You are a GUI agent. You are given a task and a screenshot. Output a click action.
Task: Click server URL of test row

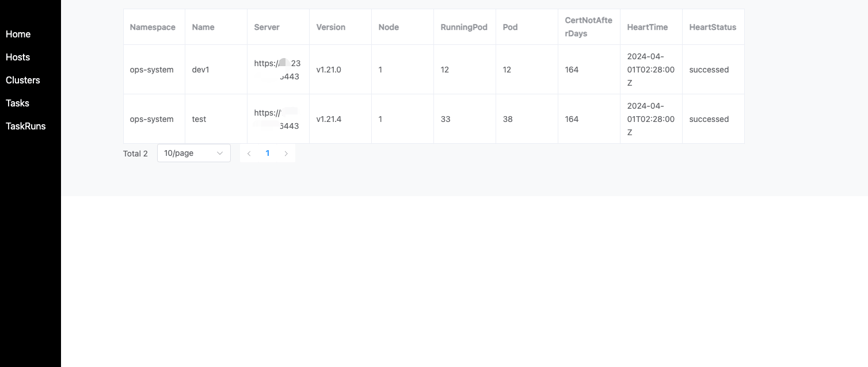[x=277, y=119]
